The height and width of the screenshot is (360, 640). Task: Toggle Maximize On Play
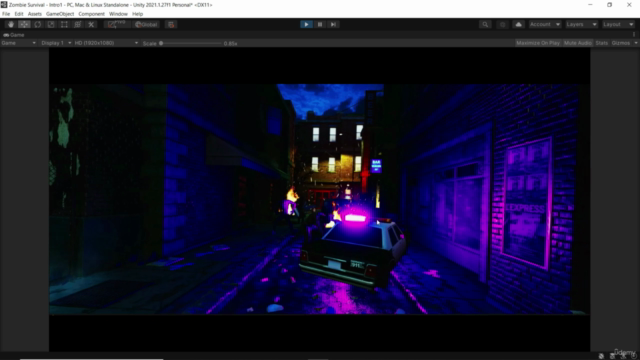click(x=538, y=43)
